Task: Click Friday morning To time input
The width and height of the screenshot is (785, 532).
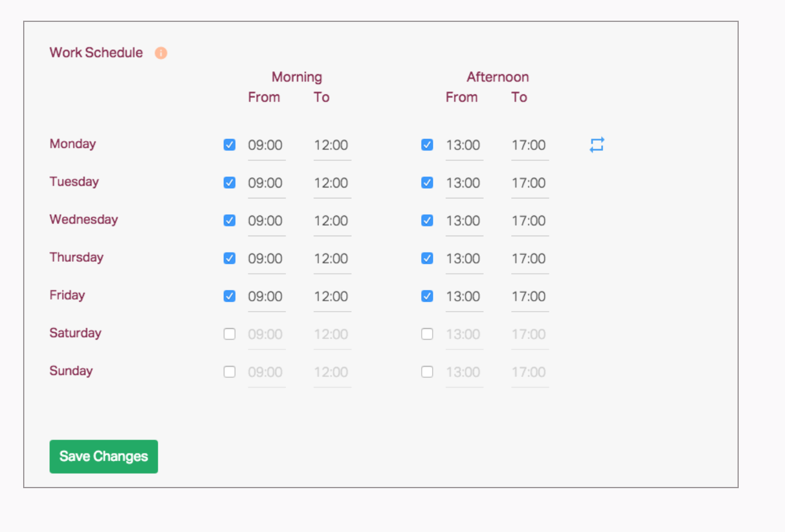Action: [x=332, y=297]
